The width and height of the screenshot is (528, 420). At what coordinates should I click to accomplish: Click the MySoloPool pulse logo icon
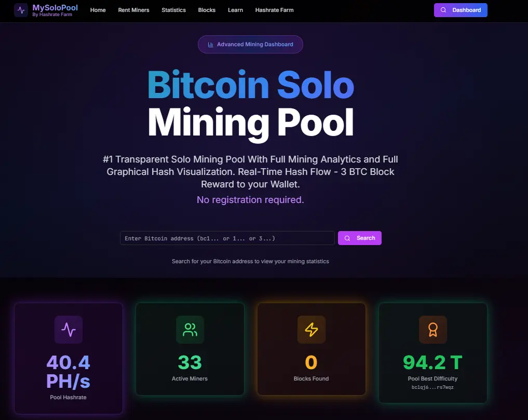click(x=21, y=10)
